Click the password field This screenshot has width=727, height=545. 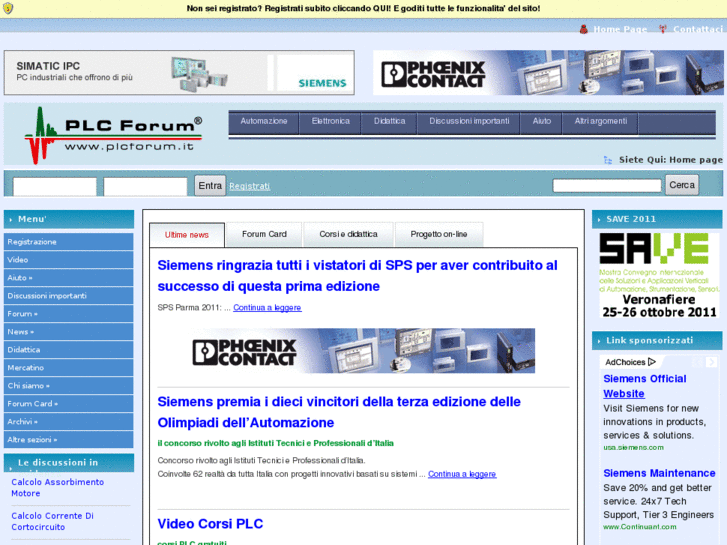click(x=145, y=186)
